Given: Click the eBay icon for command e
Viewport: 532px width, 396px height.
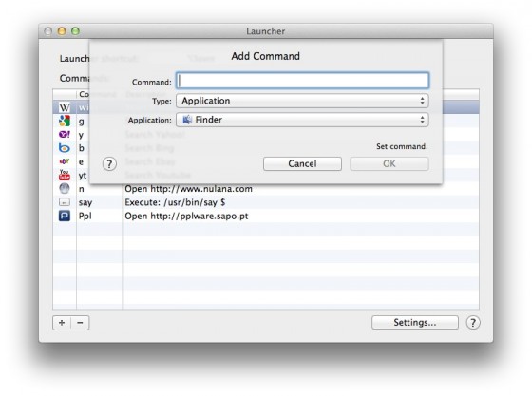Looking at the screenshot, I should 65,161.
